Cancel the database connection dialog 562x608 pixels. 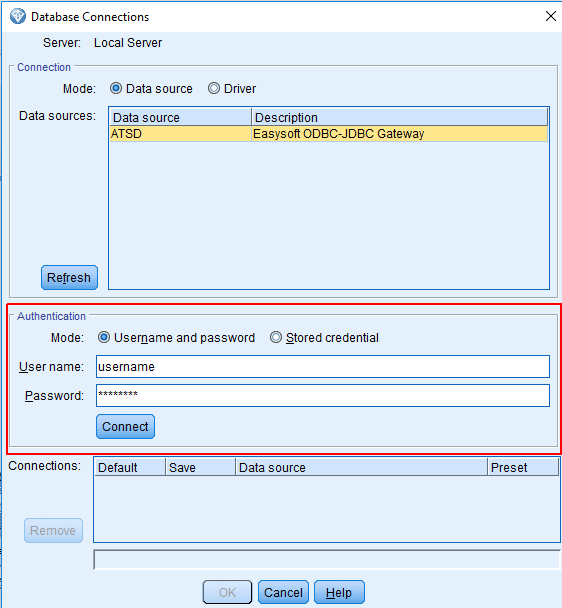click(284, 592)
